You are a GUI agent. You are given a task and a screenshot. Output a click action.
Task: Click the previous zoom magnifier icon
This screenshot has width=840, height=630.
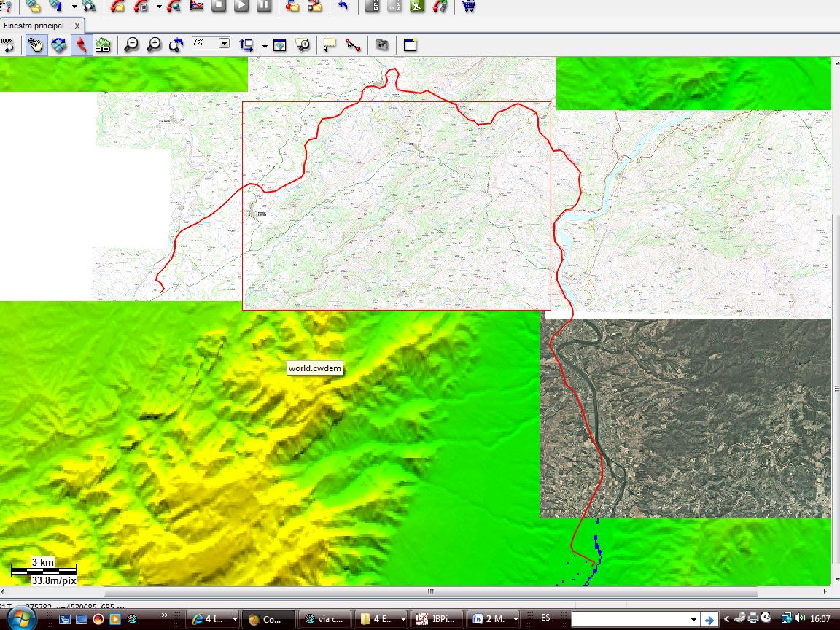pyautogui.click(x=176, y=45)
